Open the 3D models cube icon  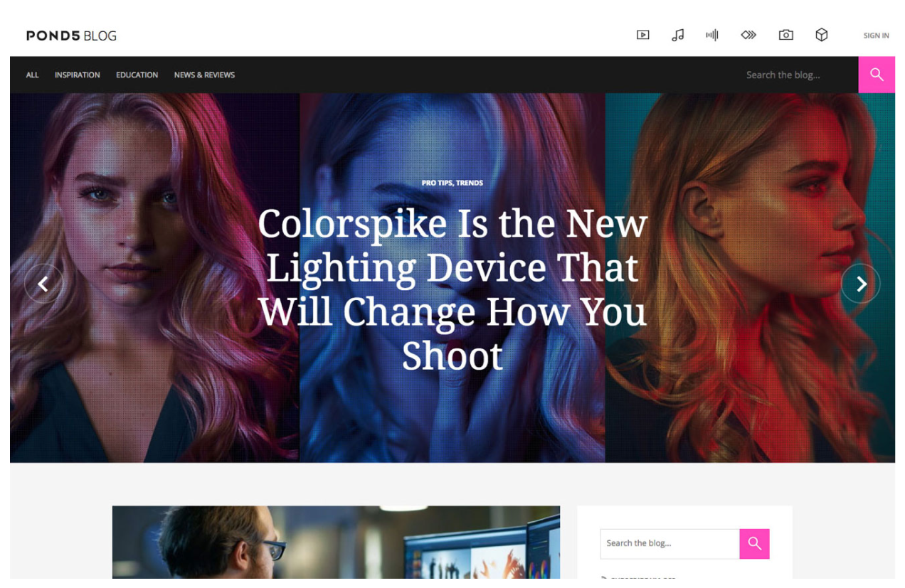click(822, 35)
